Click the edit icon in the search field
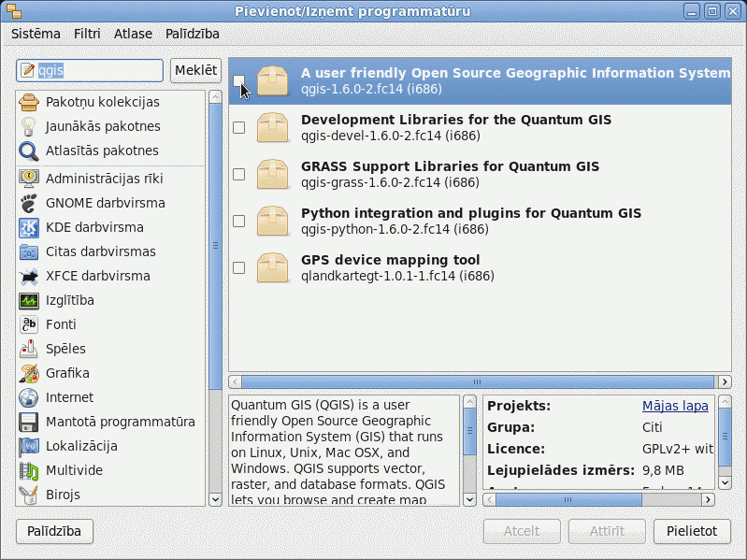747x560 pixels. [28, 70]
